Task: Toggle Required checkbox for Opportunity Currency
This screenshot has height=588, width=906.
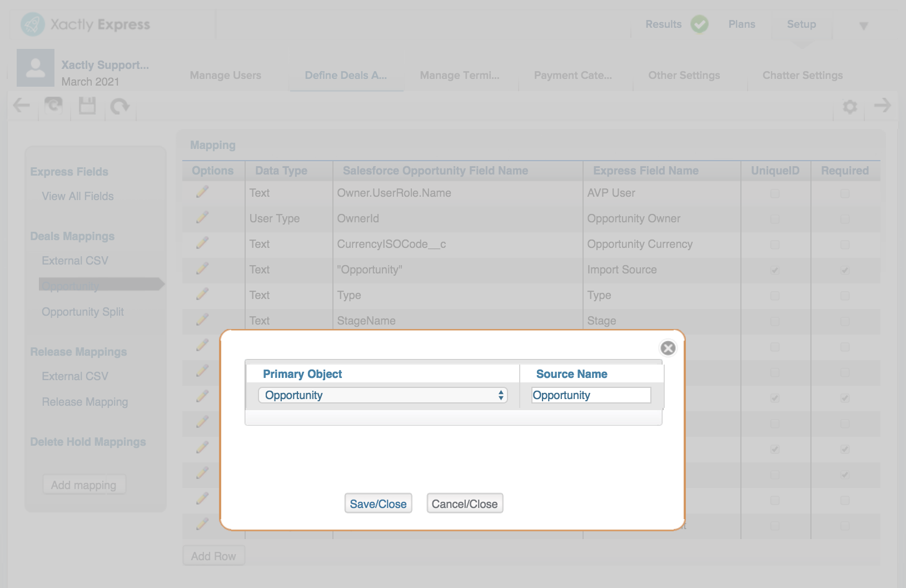Action: click(845, 245)
